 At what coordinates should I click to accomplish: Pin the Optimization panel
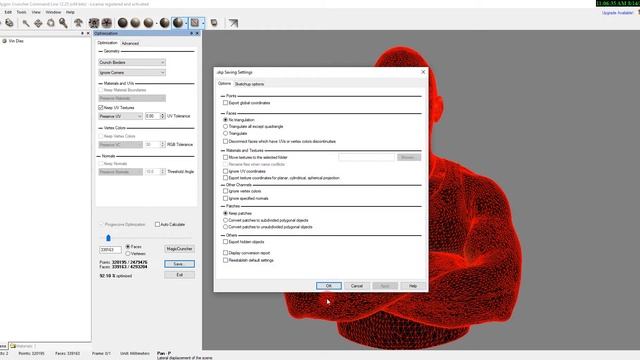click(x=191, y=33)
